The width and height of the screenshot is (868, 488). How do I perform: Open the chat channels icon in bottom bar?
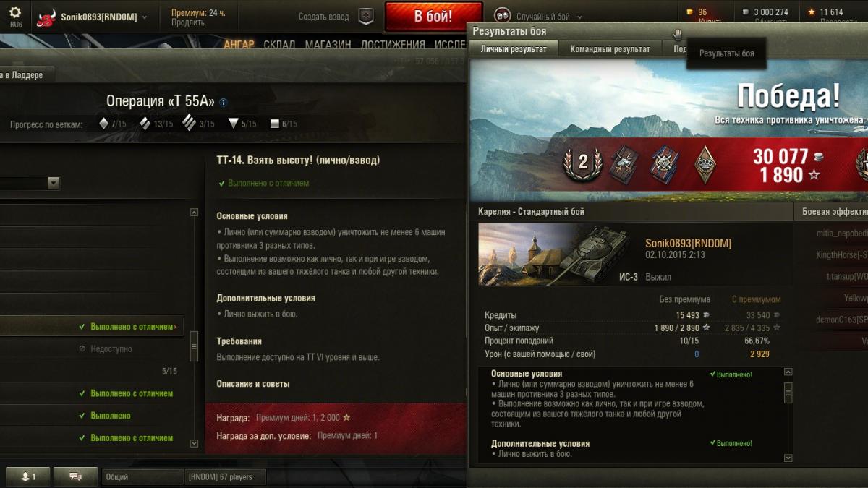[x=77, y=476]
